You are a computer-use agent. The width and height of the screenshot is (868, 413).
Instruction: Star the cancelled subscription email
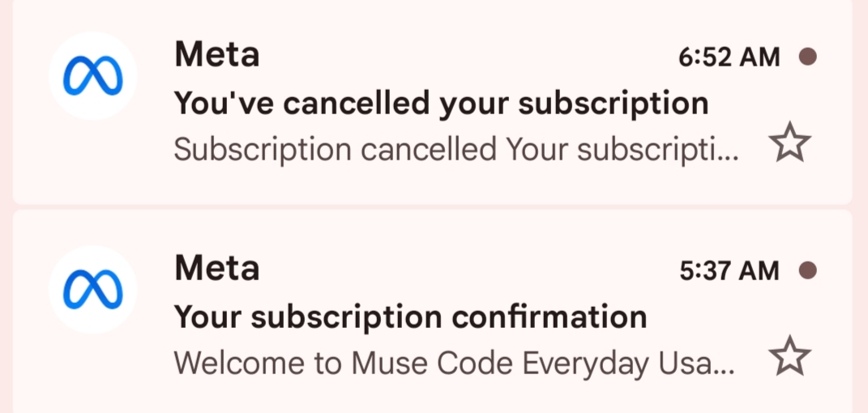(x=790, y=142)
